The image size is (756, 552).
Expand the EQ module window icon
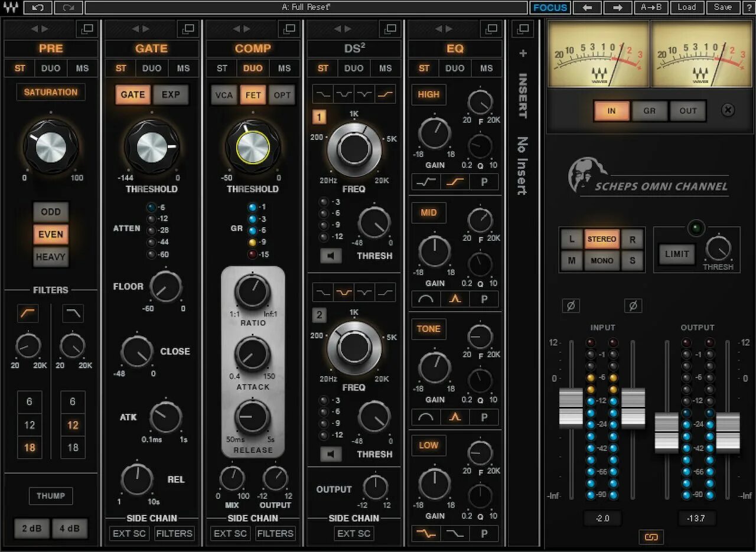point(491,28)
